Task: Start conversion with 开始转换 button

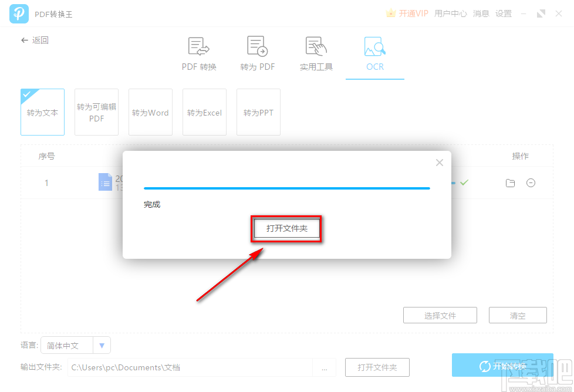Action: 503,365
